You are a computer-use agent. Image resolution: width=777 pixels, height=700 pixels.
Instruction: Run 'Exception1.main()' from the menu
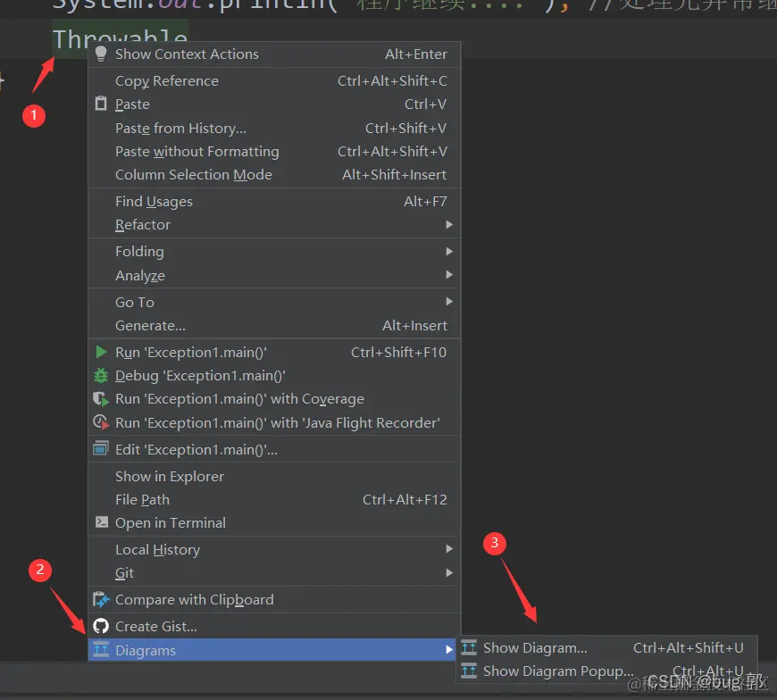[274, 352]
